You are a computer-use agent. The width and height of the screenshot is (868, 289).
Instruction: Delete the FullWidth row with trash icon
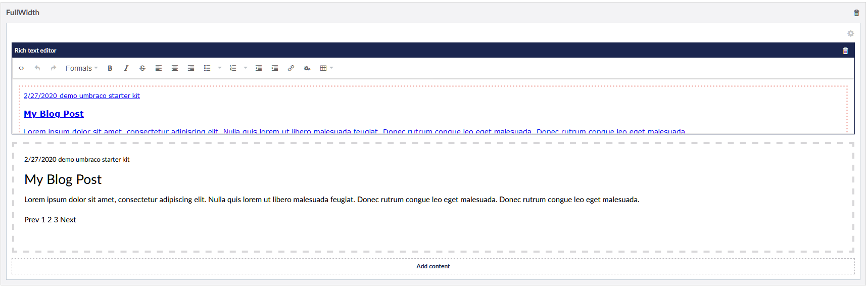pyautogui.click(x=856, y=13)
